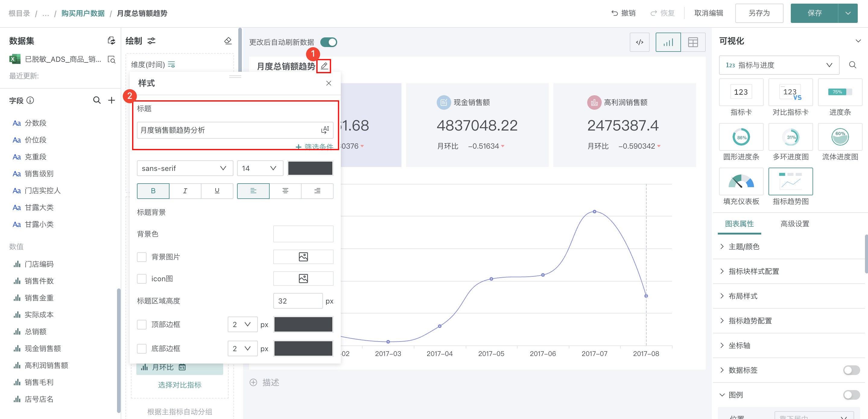
Task: Click the dataset refresh switch icon
Action: pyautogui.click(x=111, y=41)
